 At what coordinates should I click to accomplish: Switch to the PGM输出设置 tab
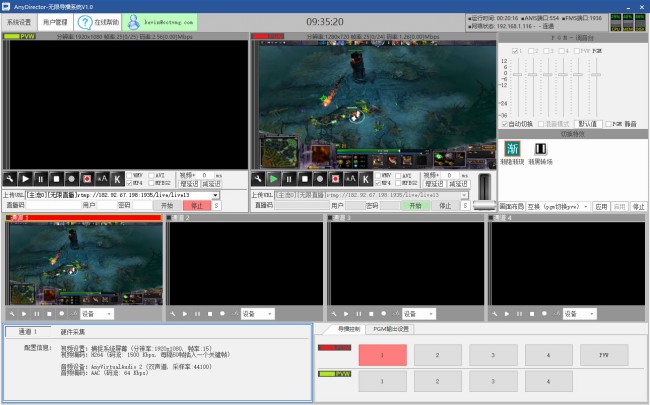390,329
